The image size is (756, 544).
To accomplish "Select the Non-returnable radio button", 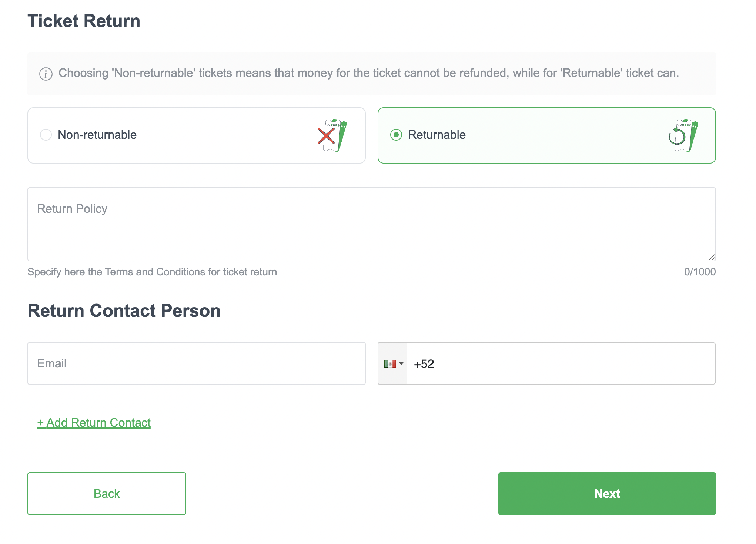I will click(46, 135).
